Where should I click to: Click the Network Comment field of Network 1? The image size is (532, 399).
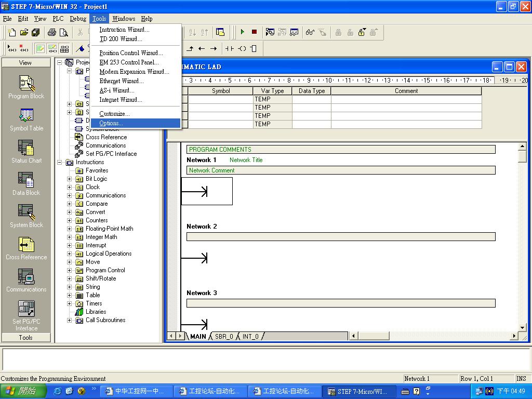pos(341,170)
